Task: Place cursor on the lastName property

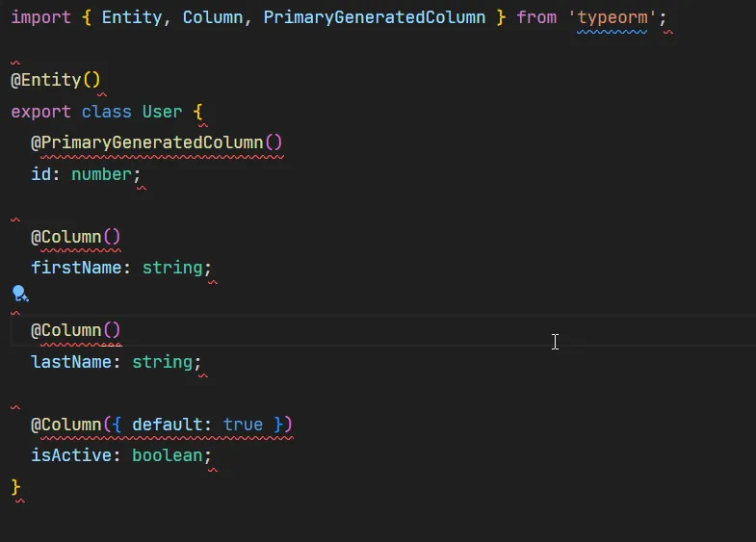Action: click(x=70, y=362)
